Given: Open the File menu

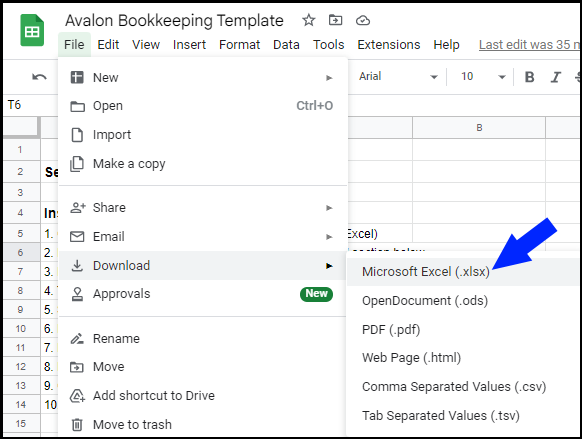Looking at the screenshot, I should tap(74, 45).
